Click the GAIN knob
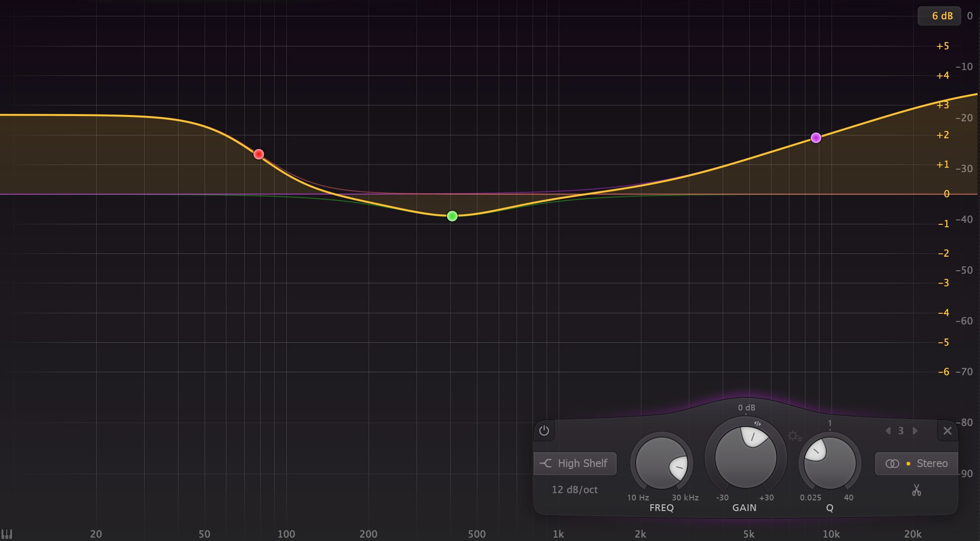 [745, 457]
